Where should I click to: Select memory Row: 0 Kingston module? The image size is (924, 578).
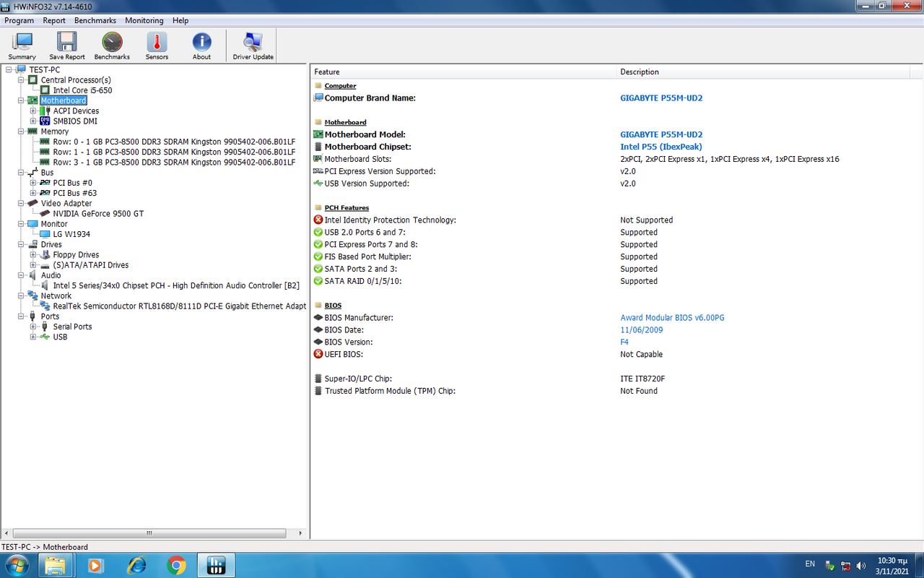(174, 142)
